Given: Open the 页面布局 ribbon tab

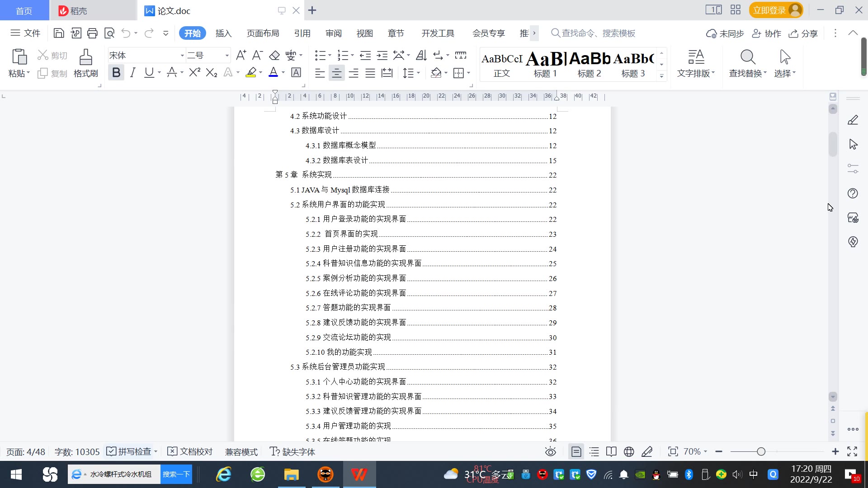Looking at the screenshot, I should point(263,33).
